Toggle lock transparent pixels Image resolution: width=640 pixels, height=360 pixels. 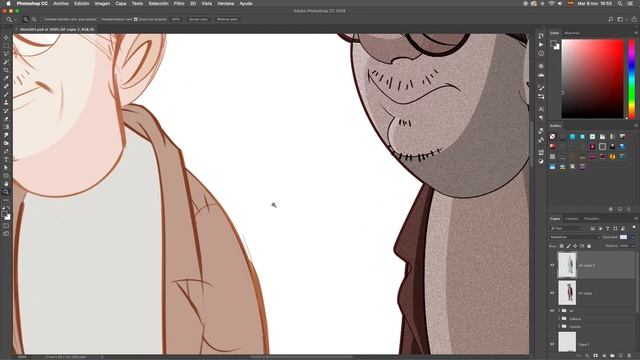click(x=562, y=246)
